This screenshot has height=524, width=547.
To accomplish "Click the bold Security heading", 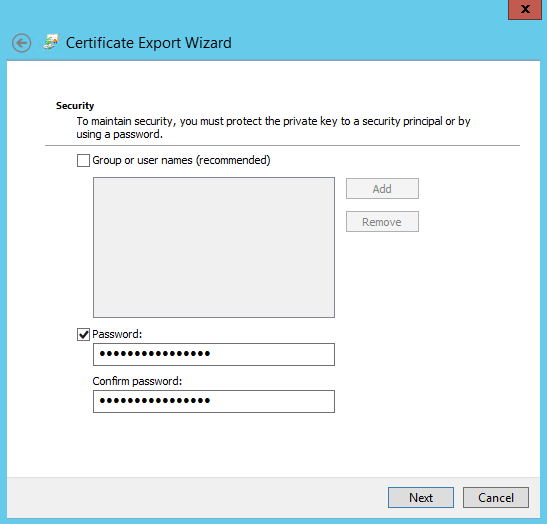I will (x=75, y=105).
